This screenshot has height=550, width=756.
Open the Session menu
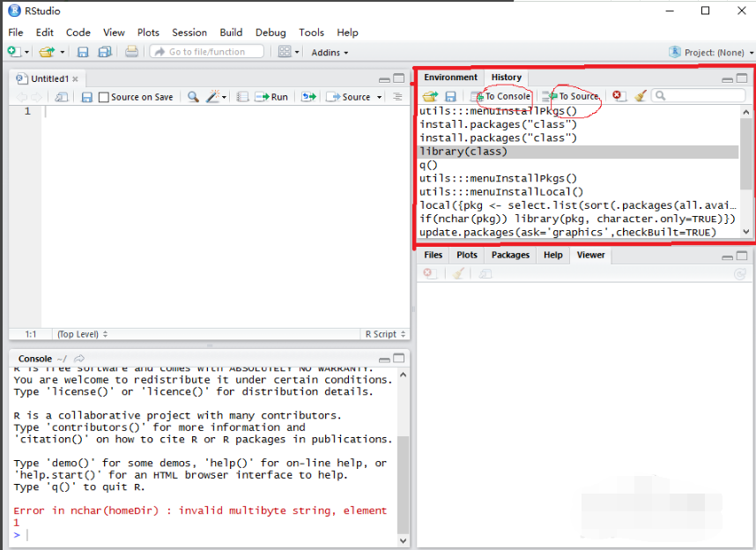point(189,33)
